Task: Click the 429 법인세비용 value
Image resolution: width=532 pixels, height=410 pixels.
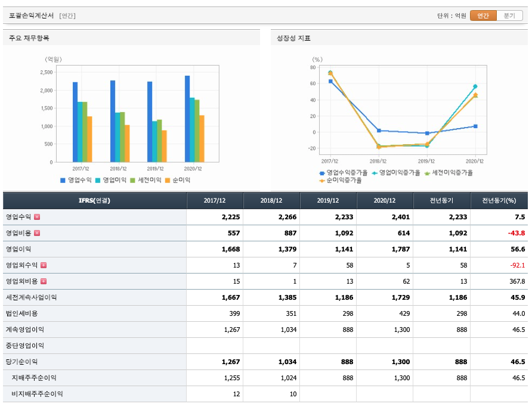Action: tap(404, 313)
